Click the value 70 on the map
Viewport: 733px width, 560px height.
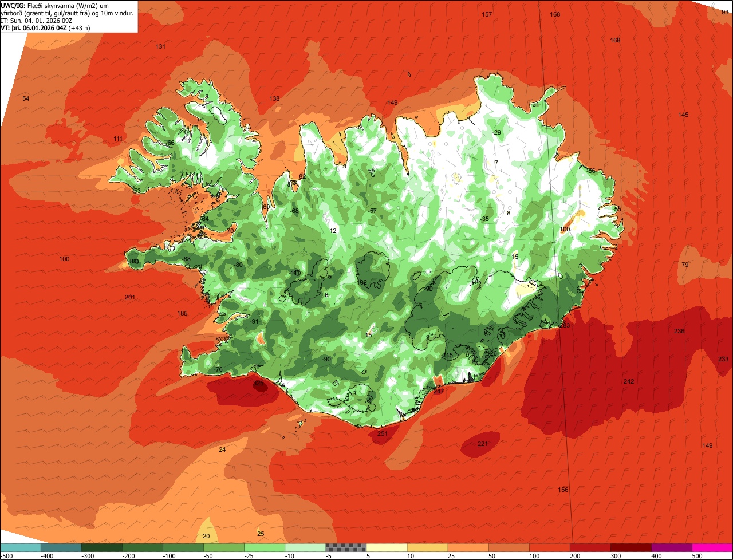pyautogui.click(x=230, y=231)
